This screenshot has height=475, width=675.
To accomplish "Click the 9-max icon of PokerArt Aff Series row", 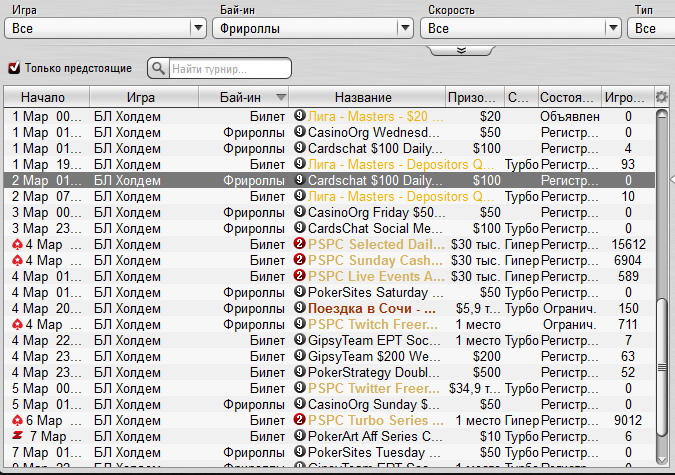I will [300, 435].
